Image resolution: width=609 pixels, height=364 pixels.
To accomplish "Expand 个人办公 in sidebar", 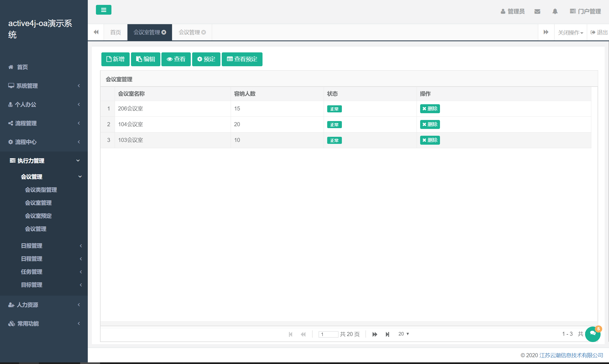I will tap(44, 105).
